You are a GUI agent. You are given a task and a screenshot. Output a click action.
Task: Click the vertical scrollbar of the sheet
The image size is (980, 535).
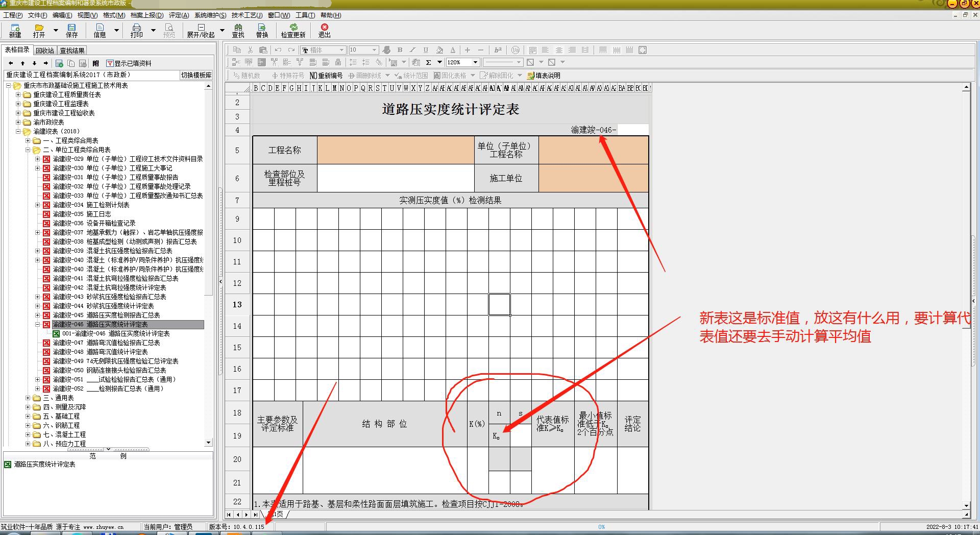(966, 296)
